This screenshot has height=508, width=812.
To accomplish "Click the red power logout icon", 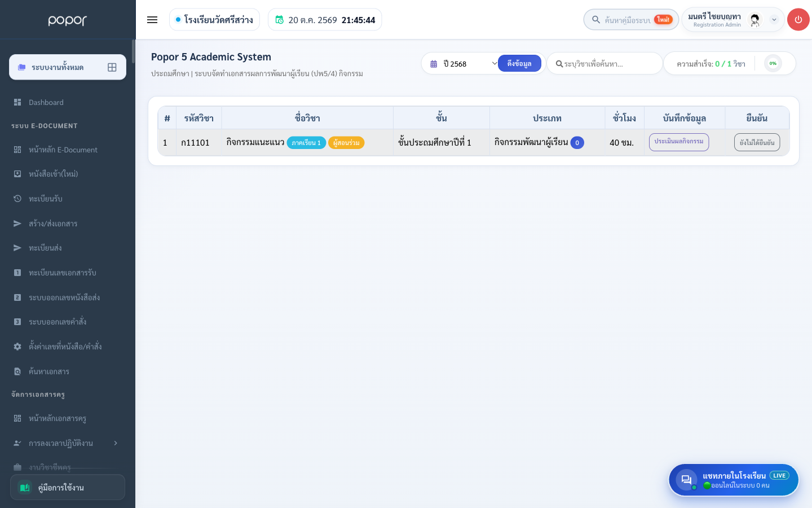I will point(798,20).
